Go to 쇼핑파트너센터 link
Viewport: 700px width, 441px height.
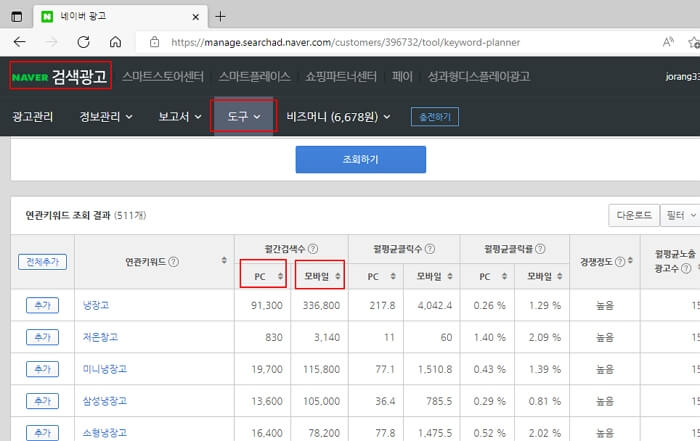[x=341, y=76]
